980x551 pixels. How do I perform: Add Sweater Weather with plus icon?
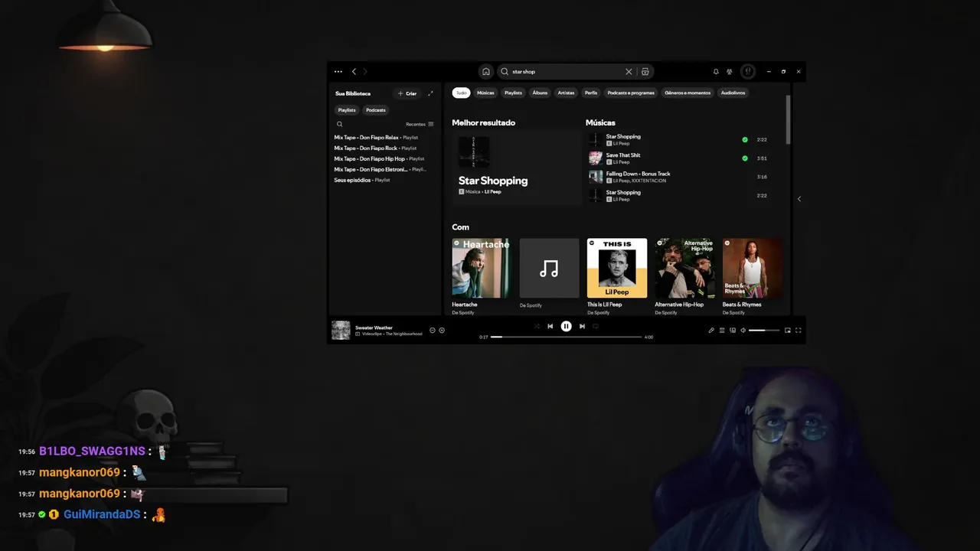tap(442, 330)
